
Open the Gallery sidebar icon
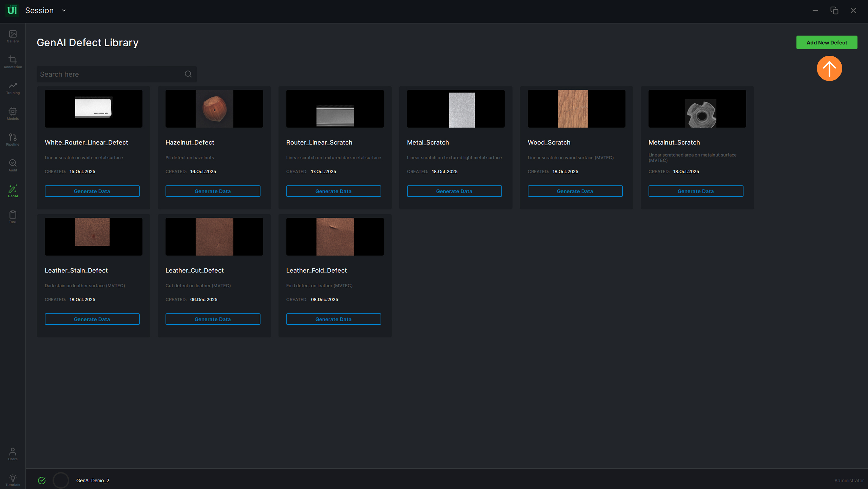pyautogui.click(x=13, y=36)
